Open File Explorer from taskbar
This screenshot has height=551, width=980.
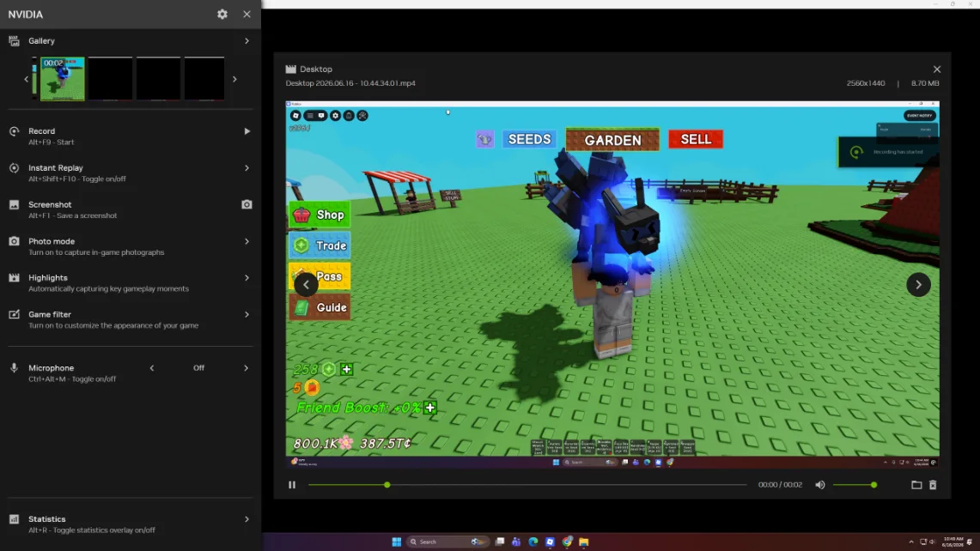point(584,542)
